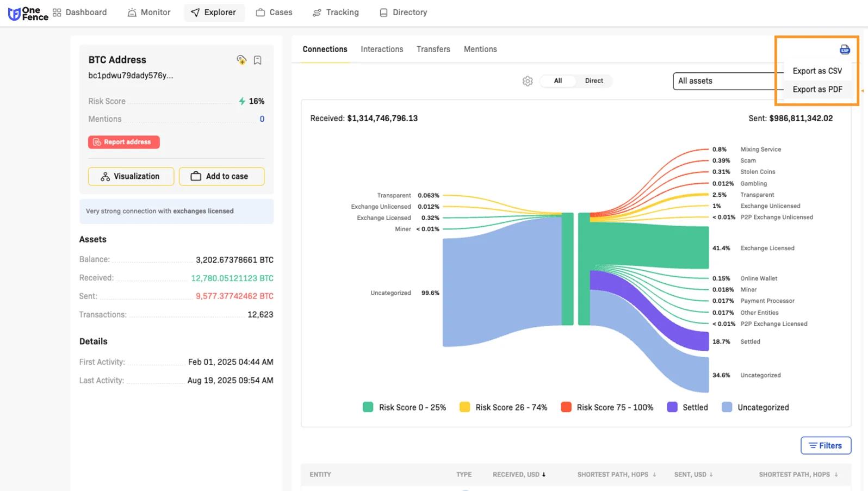Screen dimensions: 868x491
Task: Open the Directory section
Action: [x=403, y=12]
